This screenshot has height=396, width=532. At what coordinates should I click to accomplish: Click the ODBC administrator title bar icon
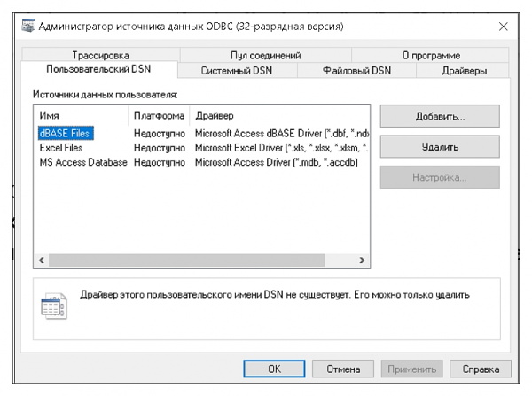[28, 26]
